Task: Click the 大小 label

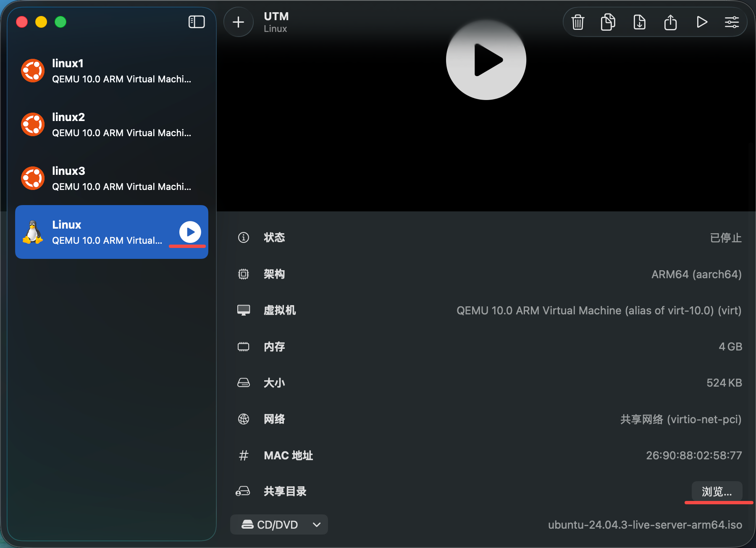Action: tap(274, 383)
